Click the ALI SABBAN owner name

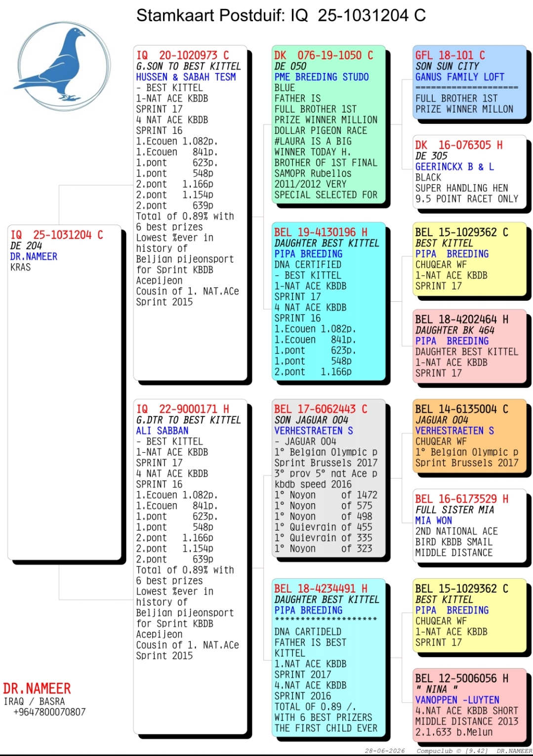(162, 431)
